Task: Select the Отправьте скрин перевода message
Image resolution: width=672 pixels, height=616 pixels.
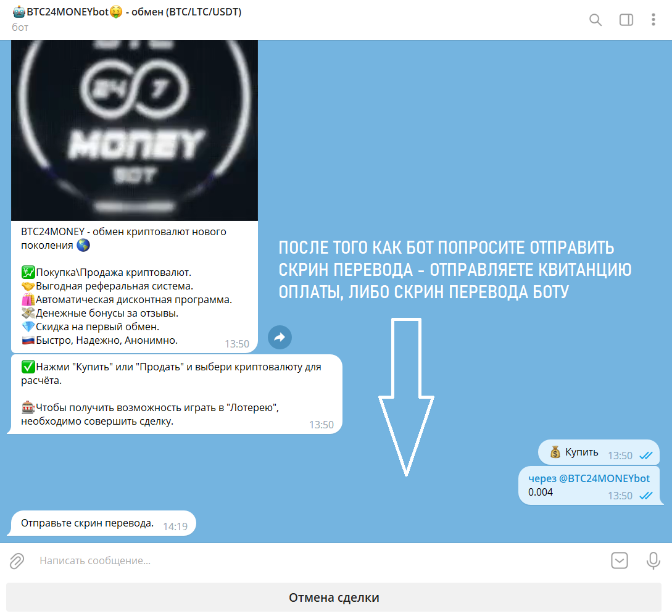Action: point(102,523)
